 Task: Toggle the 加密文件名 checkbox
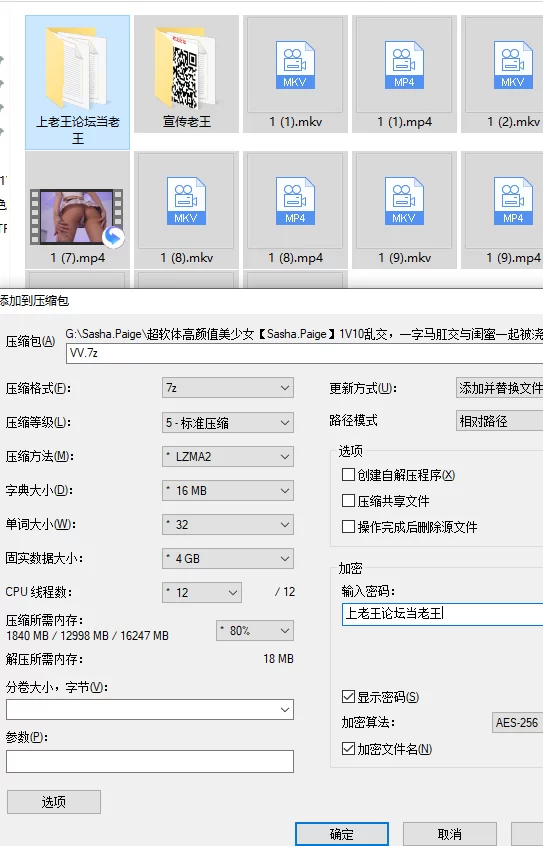pos(348,749)
